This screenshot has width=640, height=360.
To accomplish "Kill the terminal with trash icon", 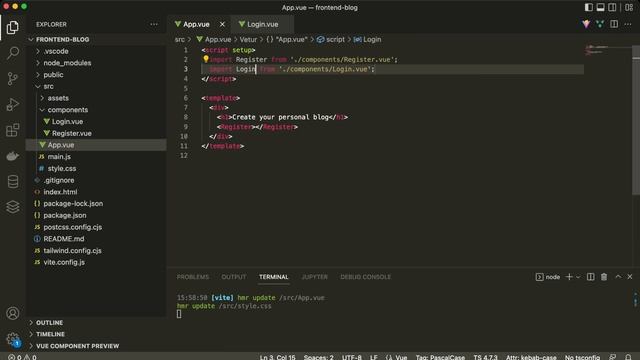I will pos(604,277).
